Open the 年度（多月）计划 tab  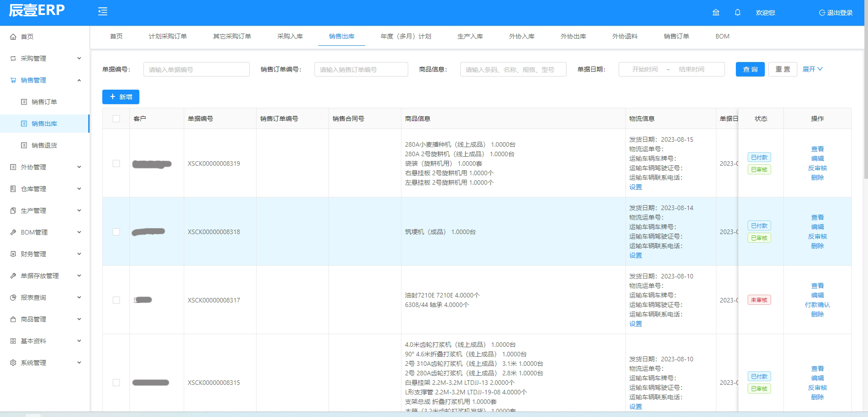[x=406, y=36]
